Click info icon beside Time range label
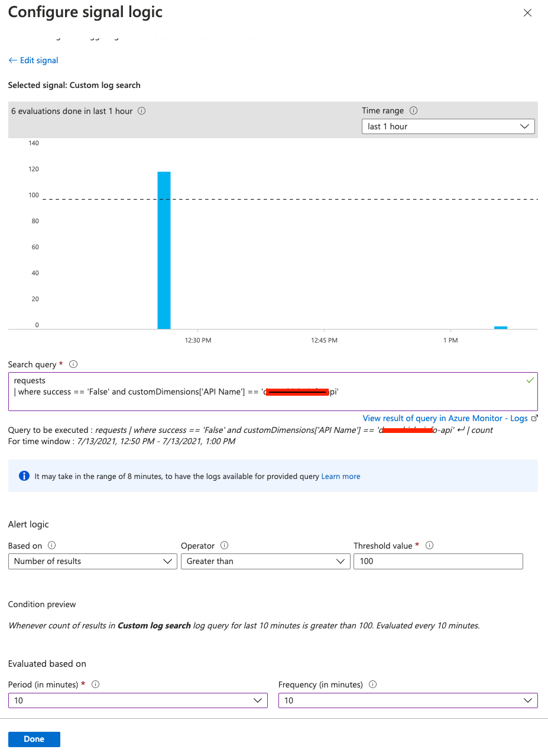Image resolution: width=548 pixels, height=756 pixels. (414, 110)
